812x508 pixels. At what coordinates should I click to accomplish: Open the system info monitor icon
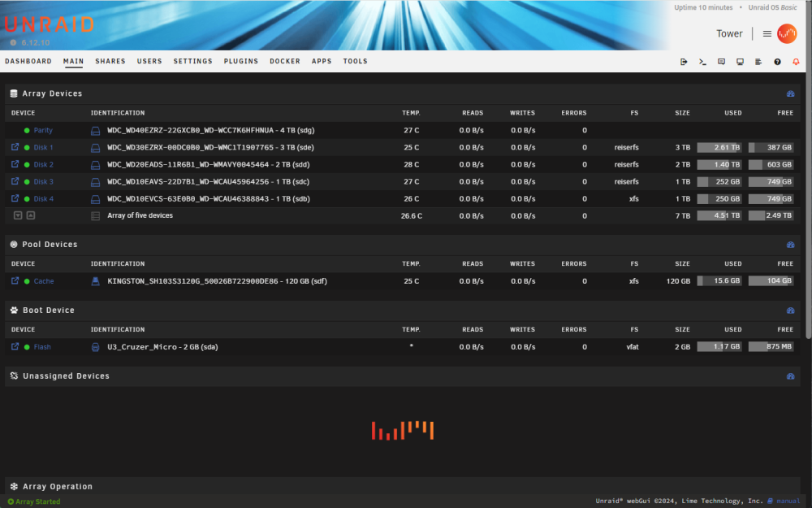click(740, 62)
